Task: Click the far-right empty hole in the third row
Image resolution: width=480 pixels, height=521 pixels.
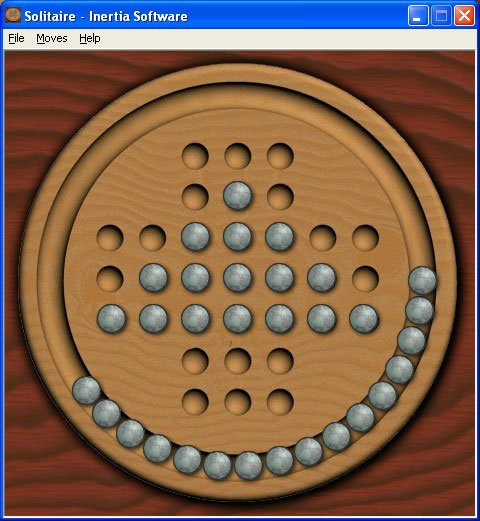Action: [x=365, y=238]
